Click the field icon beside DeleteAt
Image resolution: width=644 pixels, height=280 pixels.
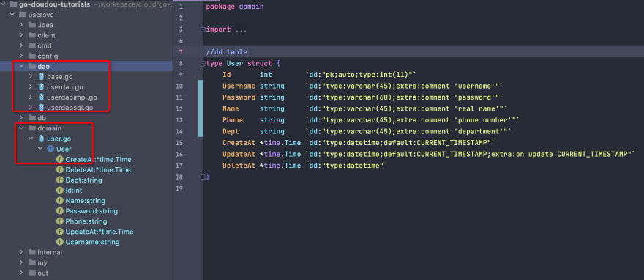[x=59, y=169]
